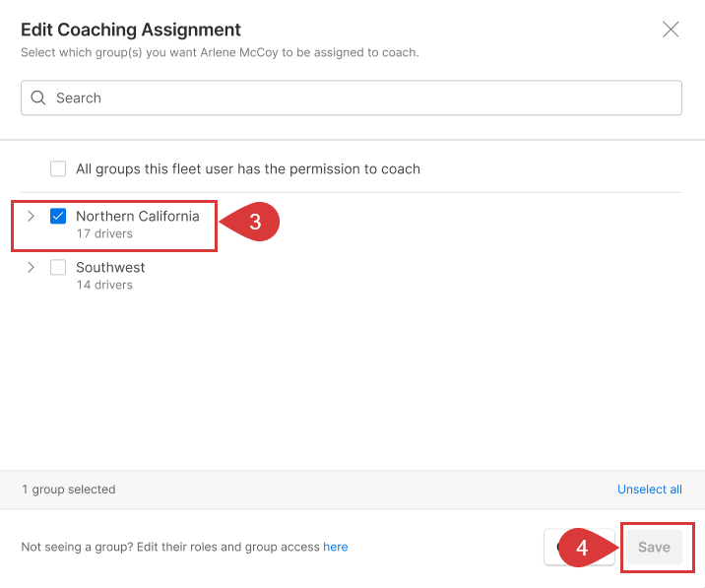The image size is (705, 588).
Task: Select the Southwest group name
Action: point(110,268)
